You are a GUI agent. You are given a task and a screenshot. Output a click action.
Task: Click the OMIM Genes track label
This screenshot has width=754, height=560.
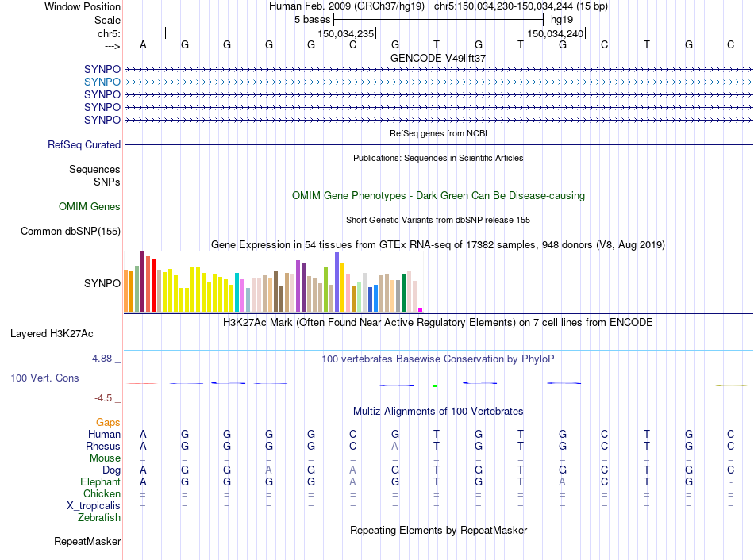tap(90, 207)
